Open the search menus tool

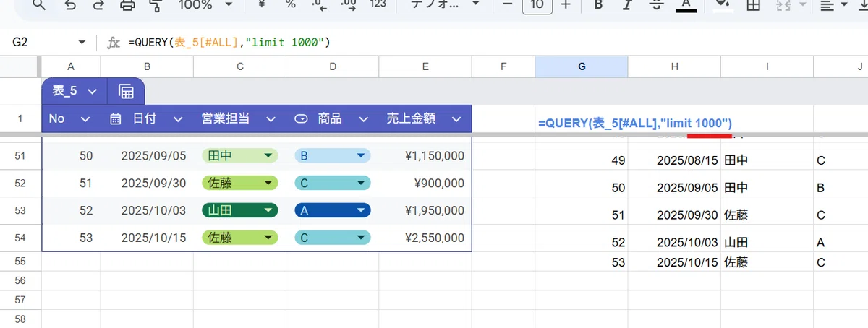click(38, 4)
